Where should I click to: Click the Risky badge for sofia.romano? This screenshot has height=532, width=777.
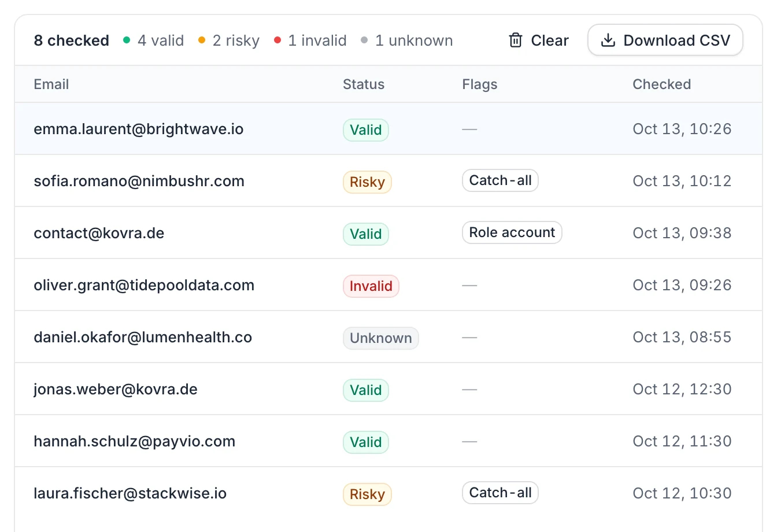pos(367,182)
